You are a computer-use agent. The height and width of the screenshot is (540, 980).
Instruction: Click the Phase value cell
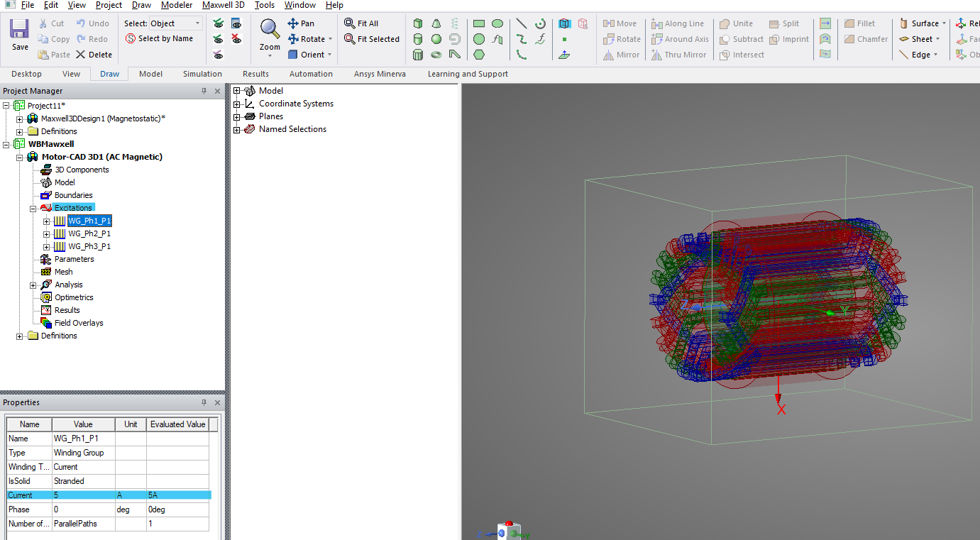[83, 509]
